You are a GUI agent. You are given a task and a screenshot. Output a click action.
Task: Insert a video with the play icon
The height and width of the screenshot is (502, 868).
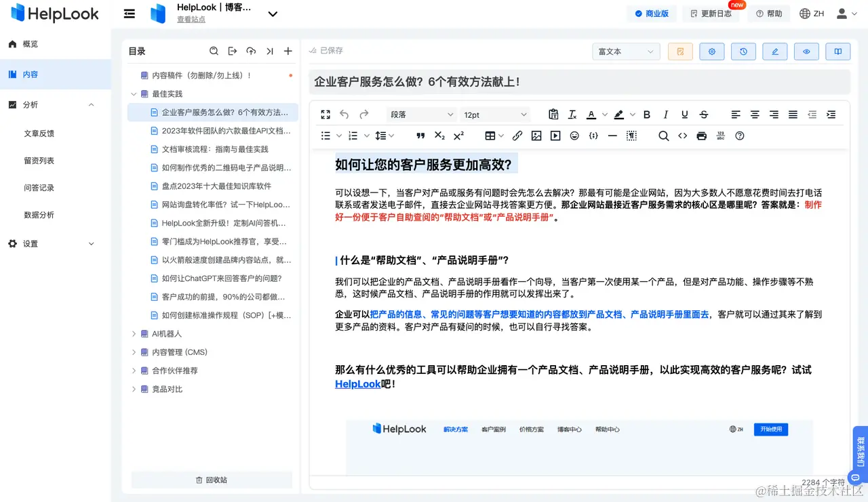click(x=555, y=135)
